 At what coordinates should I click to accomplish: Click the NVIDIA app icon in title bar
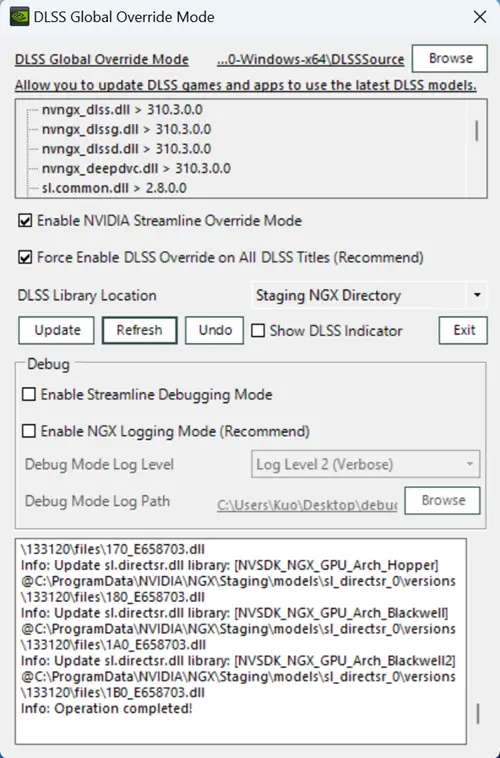pos(19,17)
